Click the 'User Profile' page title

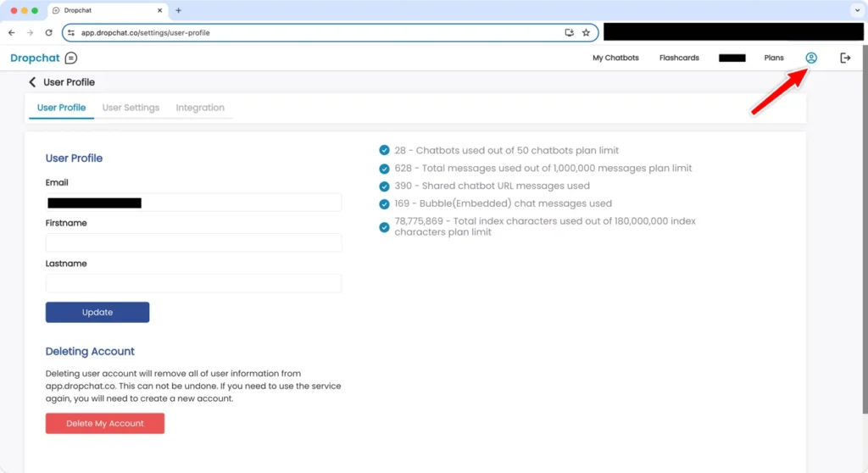point(69,82)
